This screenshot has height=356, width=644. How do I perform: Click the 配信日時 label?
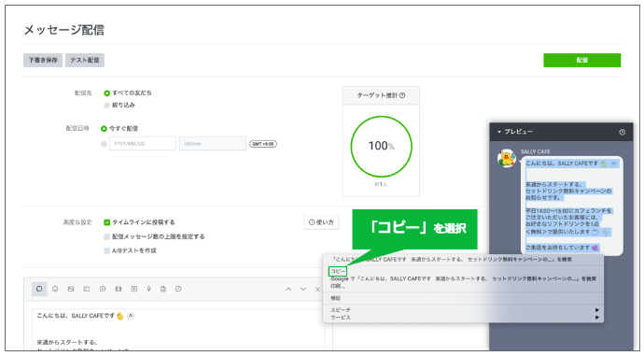point(77,129)
